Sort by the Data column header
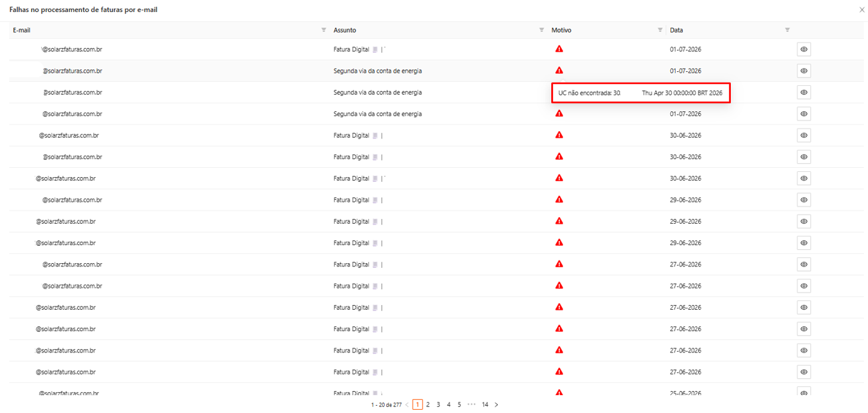This screenshot has width=868, height=413. pos(676,30)
